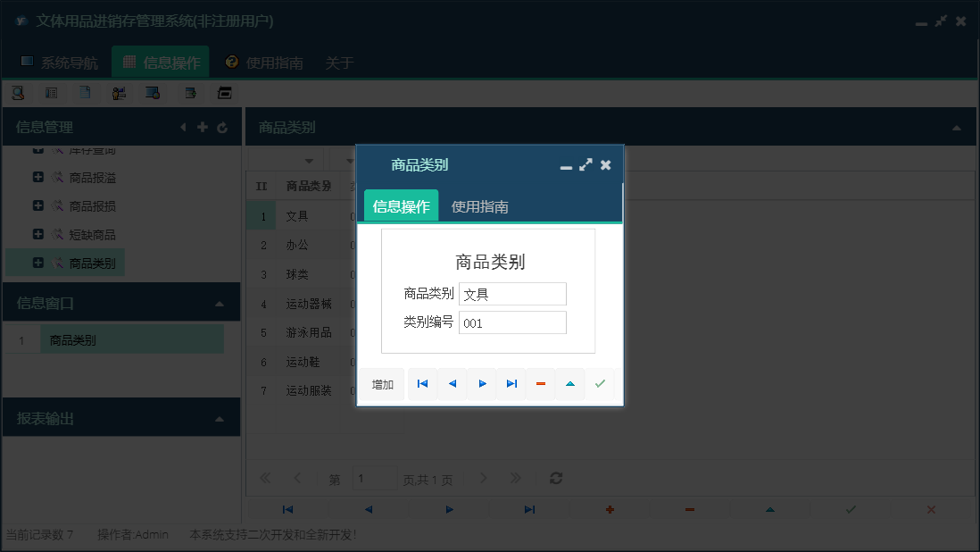Jump to last record in the dialog
This screenshot has width=980, height=552.
[511, 383]
